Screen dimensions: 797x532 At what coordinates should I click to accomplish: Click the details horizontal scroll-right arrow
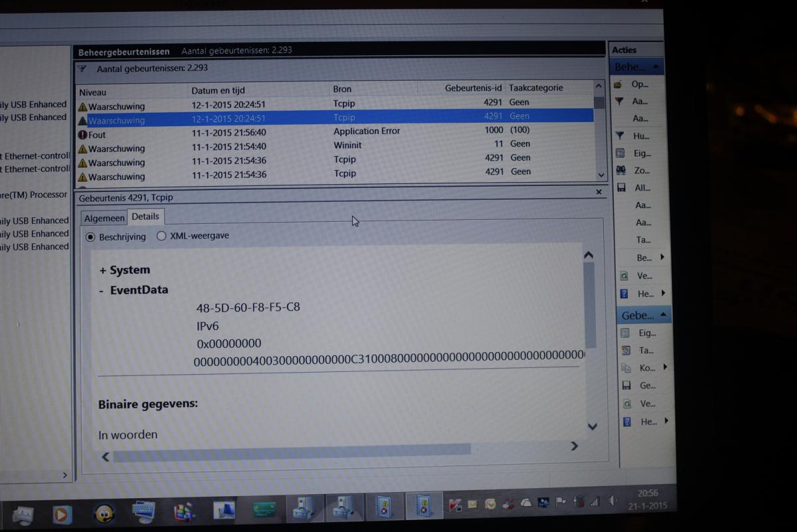(575, 446)
